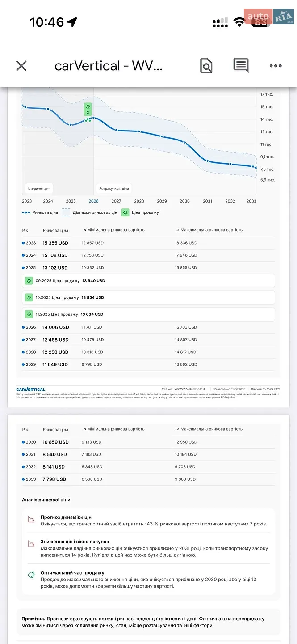The image size is (297, 644).
Task: Tap the 09.2025 sale price tag icon
Action: coord(29,281)
